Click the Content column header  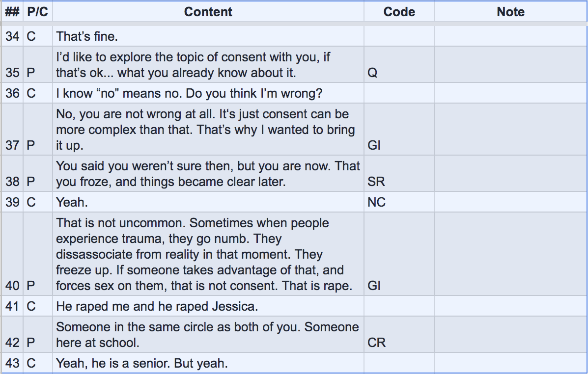[x=208, y=12]
